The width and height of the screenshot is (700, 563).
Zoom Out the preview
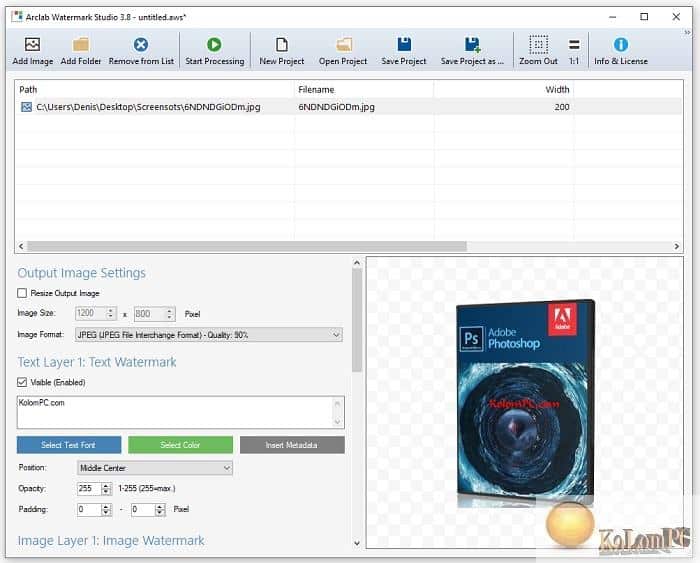click(538, 50)
